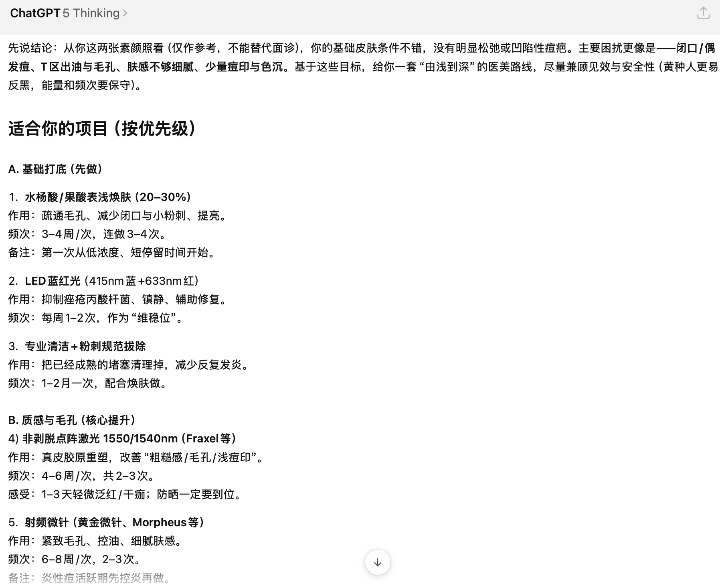Click the line 频次：每周1–2次，作为“维稳位”。
Image resolution: width=720 pixels, height=588 pixels.
tap(96, 318)
